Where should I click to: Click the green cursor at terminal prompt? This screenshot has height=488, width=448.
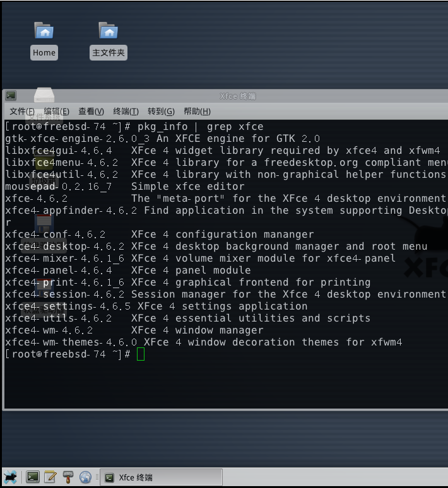tap(141, 354)
